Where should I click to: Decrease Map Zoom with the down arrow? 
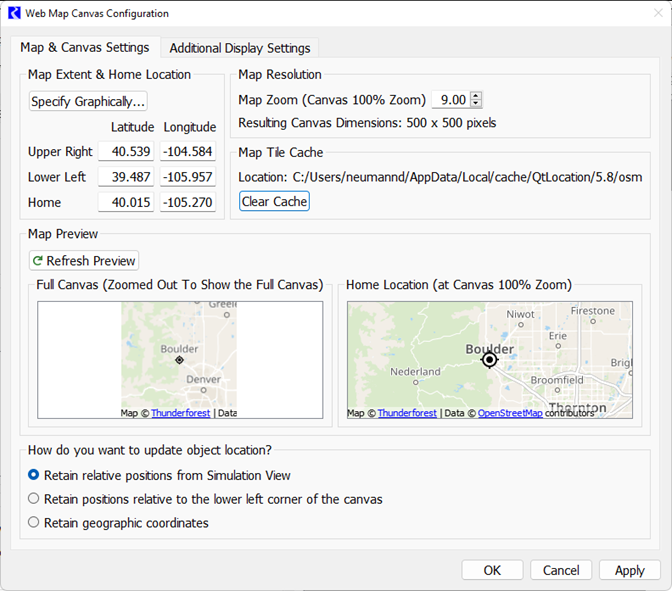click(476, 104)
